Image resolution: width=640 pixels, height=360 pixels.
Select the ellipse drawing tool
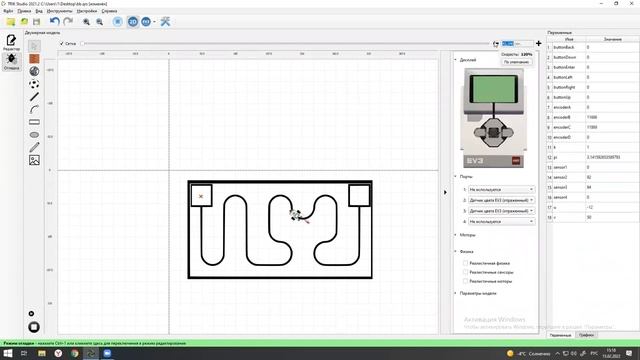(34, 135)
